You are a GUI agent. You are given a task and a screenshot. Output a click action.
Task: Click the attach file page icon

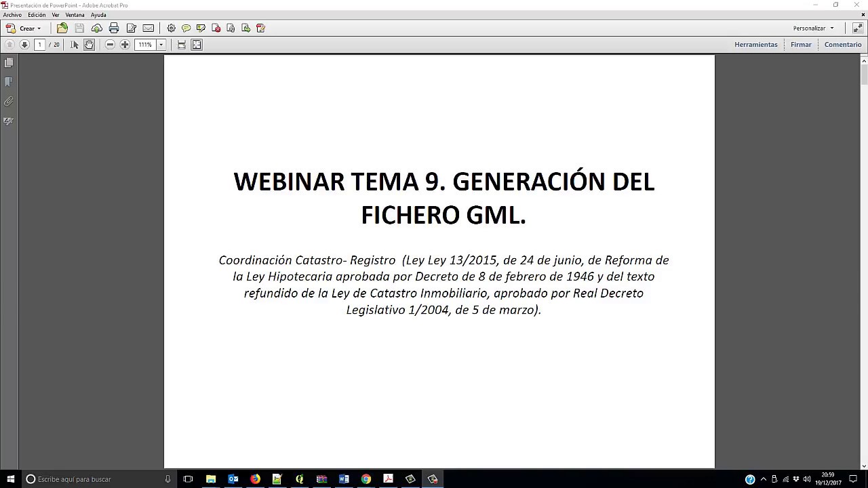point(231,28)
